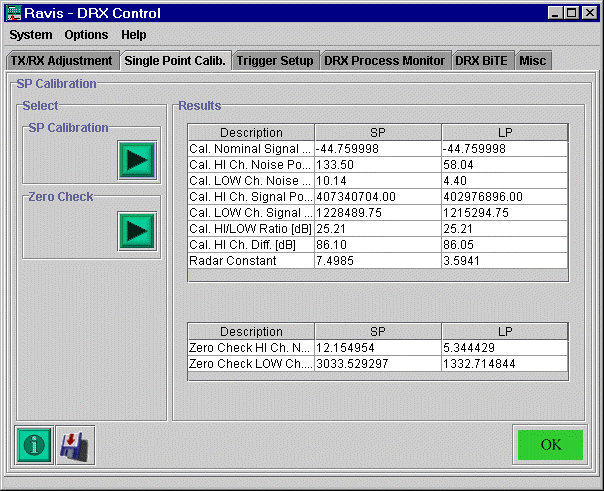Select the Single Point Calib. tab
Image resolution: width=604 pixels, height=491 pixels.
click(175, 61)
